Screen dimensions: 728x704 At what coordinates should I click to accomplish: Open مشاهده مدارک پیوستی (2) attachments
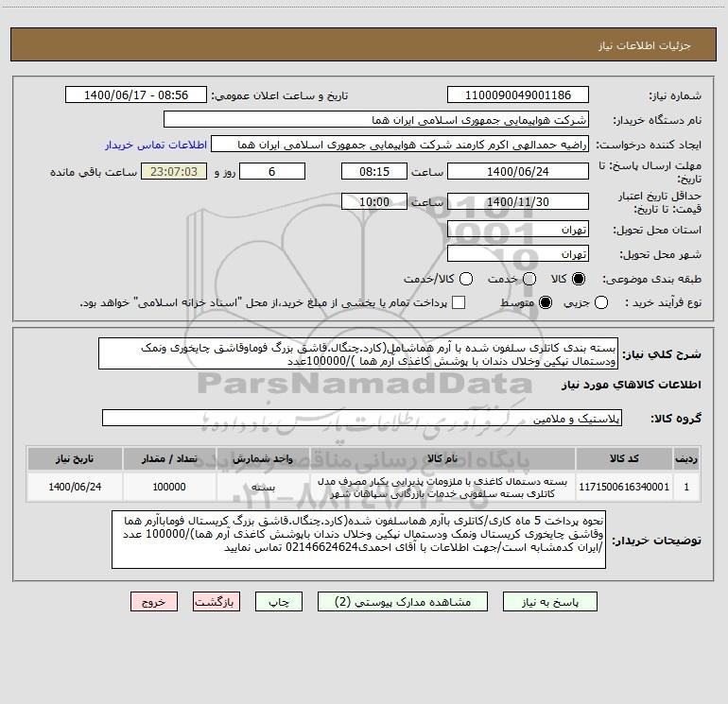click(403, 602)
